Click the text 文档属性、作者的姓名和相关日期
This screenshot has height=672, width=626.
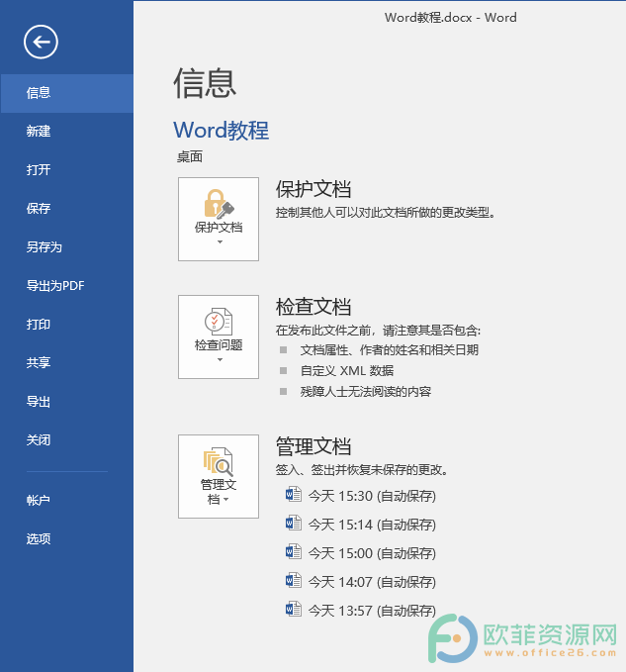(390, 350)
